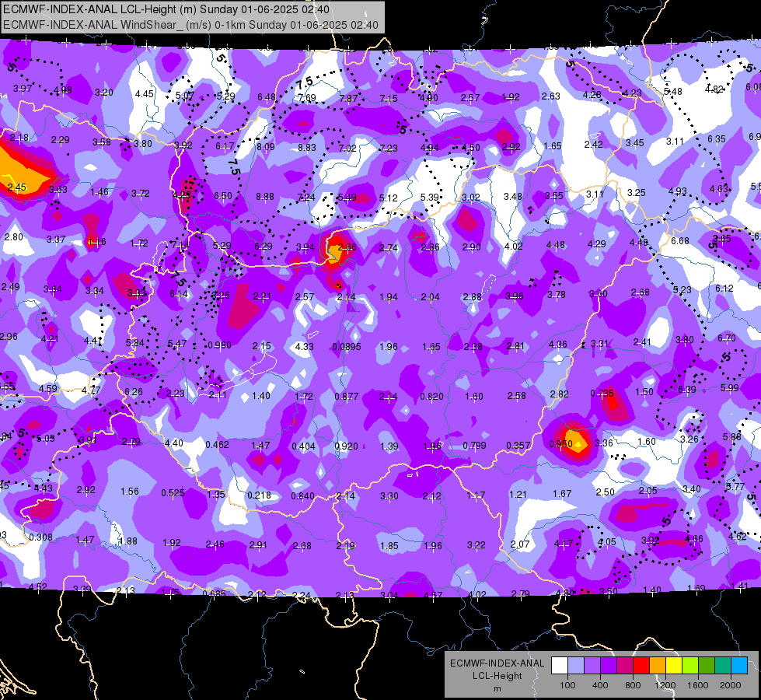This screenshot has width=761, height=700.
Task: Click the wind shear value 6.39
Action: pyautogui.click(x=686, y=390)
